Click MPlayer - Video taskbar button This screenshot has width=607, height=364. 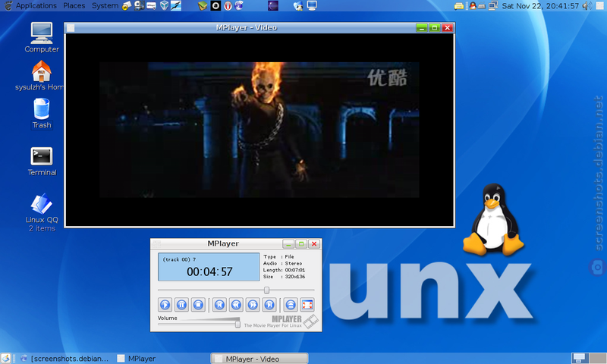point(259,359)
